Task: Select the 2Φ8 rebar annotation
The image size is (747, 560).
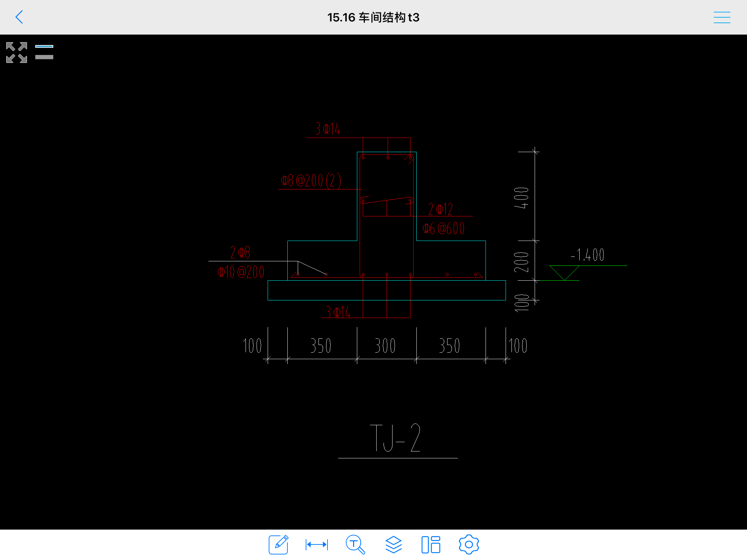Action: coord(240,252)
